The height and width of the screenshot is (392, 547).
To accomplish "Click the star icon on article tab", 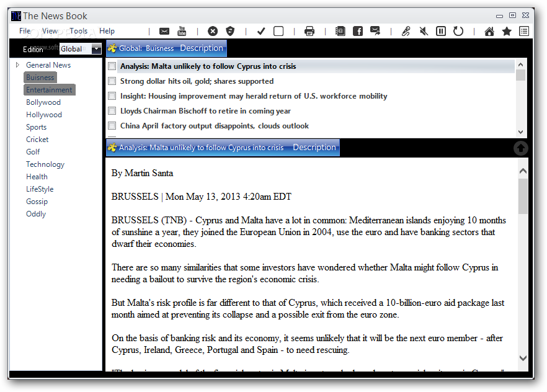I will 112,148.
